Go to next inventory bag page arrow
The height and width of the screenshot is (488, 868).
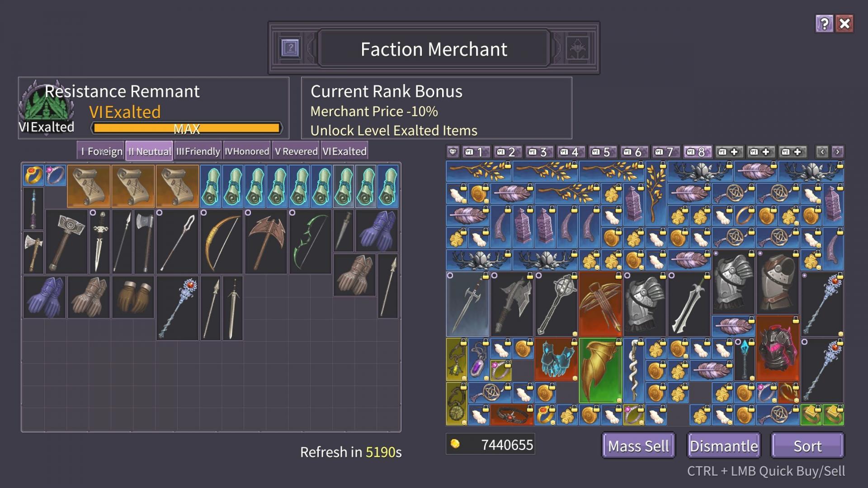(x=837, y=152)
